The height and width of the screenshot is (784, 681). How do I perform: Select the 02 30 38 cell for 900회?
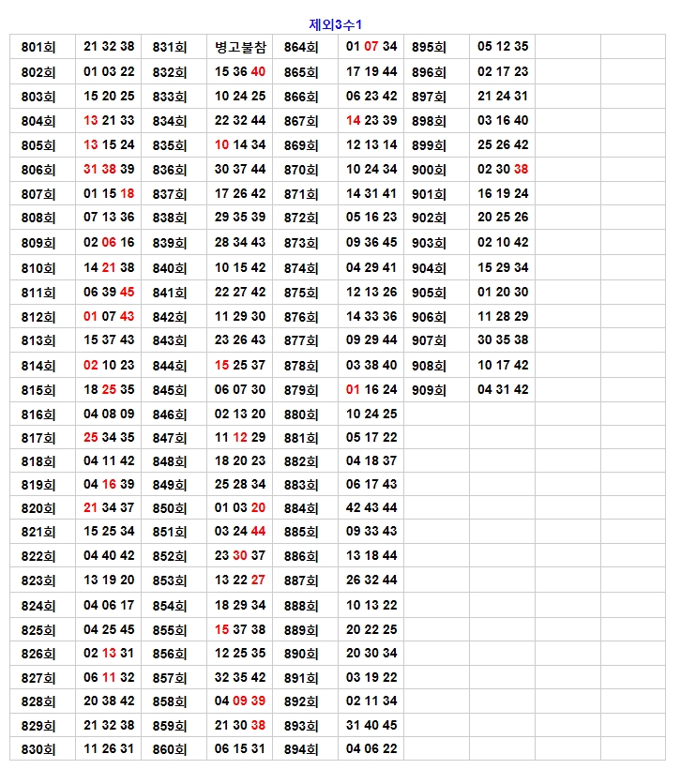(503, 170)
